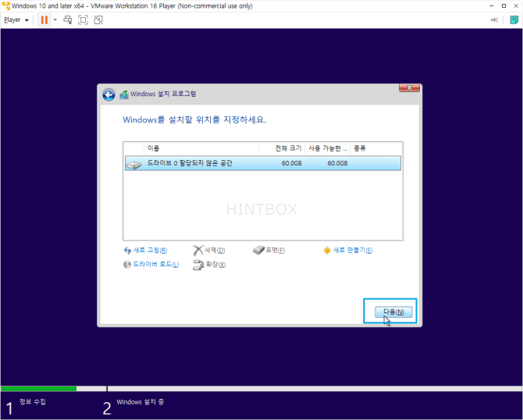This screenshot has height=420, width=523.
Task: Click 새로 만들기(E) link
Action: click(x=348, y=250)
